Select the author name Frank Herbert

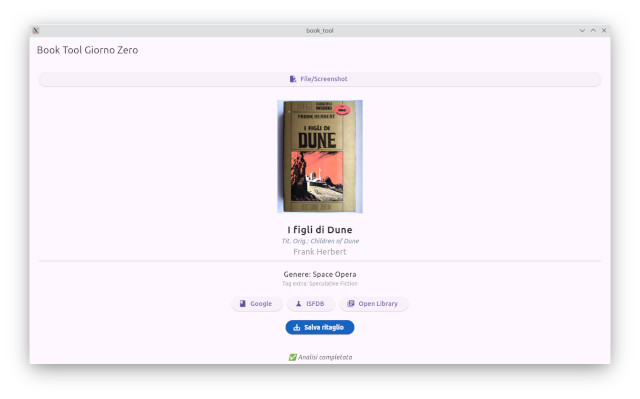[x=320, y=252]
